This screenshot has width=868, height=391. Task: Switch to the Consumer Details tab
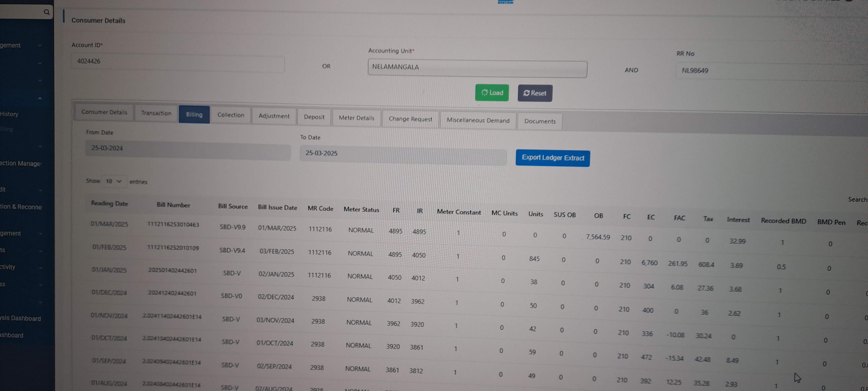[x=104, y=112]
